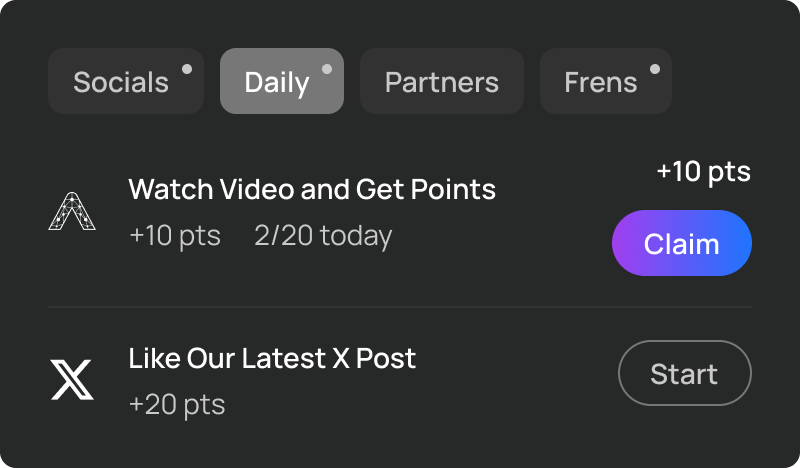Click the +20 pts label
This screenshot has height=468, width=800.
click(177, 405)
